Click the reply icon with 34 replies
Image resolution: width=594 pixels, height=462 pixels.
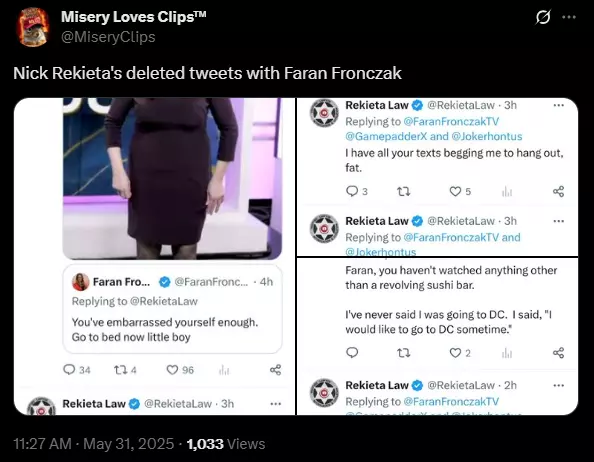(69, 370)
